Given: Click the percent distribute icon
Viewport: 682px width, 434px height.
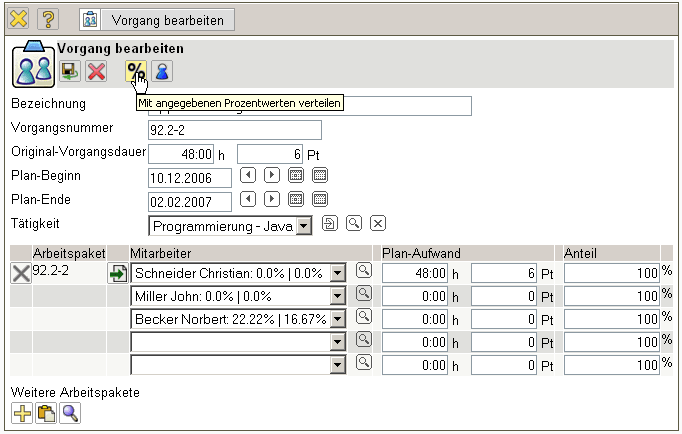Looking at the screenshot, I should [135, 71].
